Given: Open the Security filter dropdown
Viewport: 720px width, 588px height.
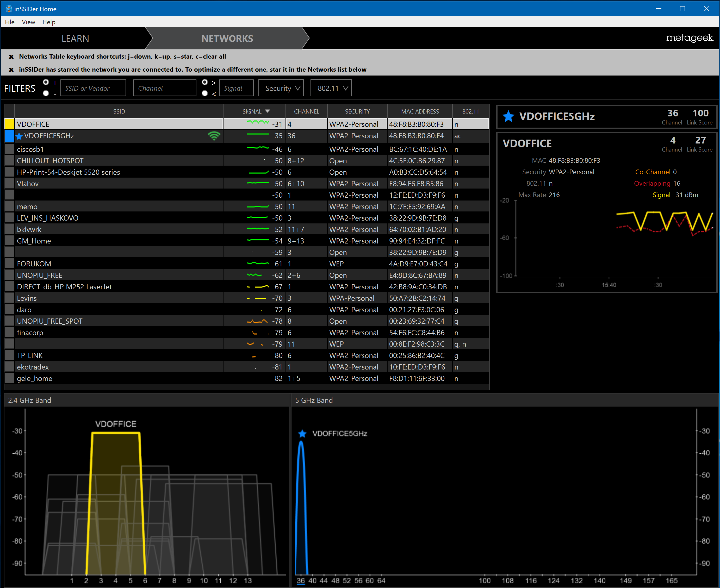Looking at the screenshot, I should coord(281,88).
